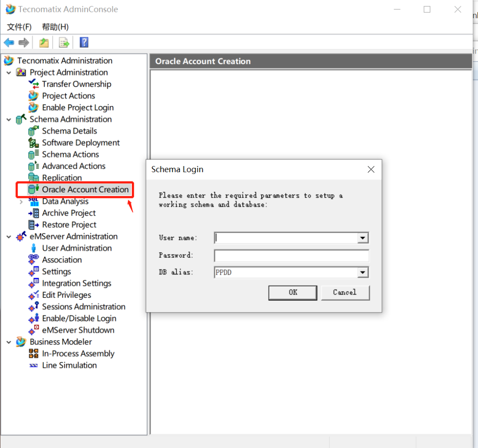Click Edit Privileges text label
The width and height of the screenshot is (478, 448).
(66, 295)
